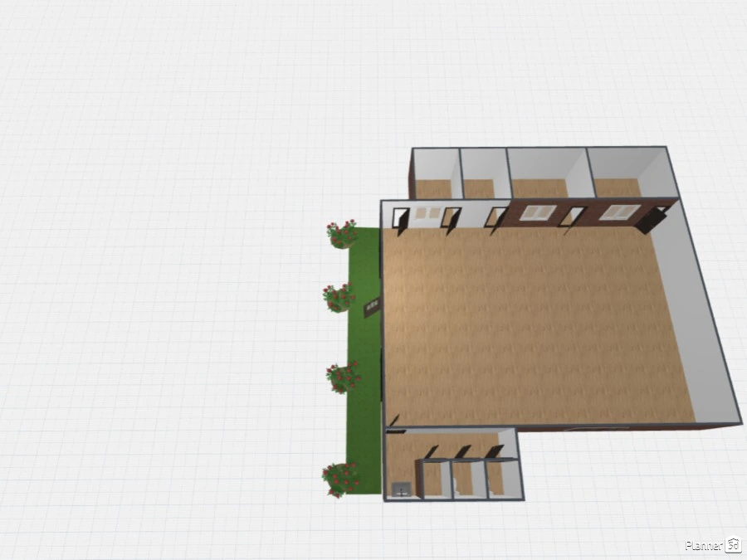Select the rightmost restroom stall door
747x560 pixels.
[x=495, y=451]
